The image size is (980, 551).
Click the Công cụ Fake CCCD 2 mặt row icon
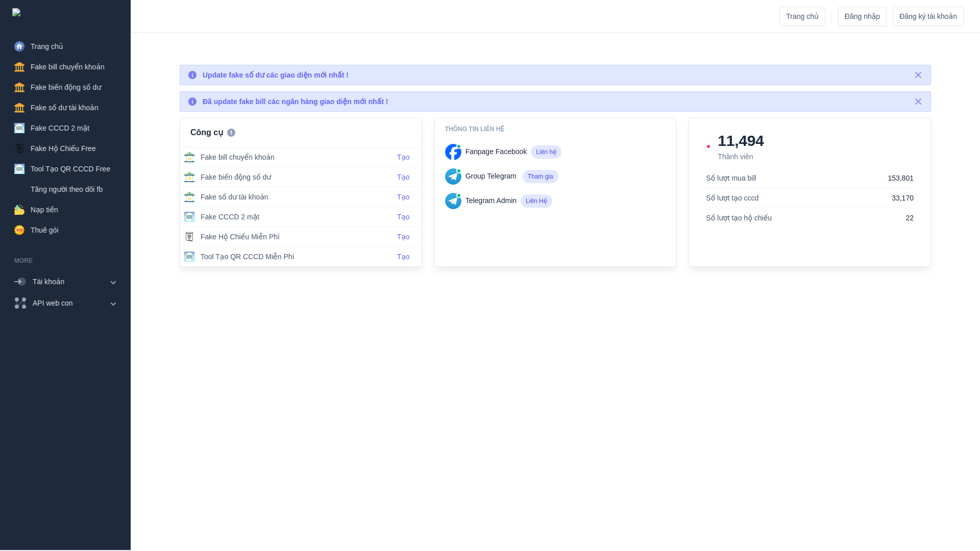click(189, 217)
